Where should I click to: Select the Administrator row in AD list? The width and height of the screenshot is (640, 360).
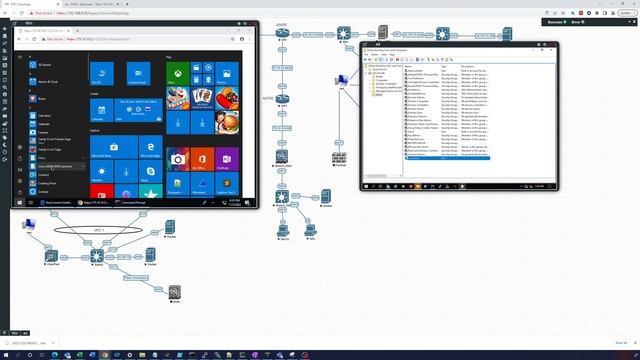[x=447, y=71]
